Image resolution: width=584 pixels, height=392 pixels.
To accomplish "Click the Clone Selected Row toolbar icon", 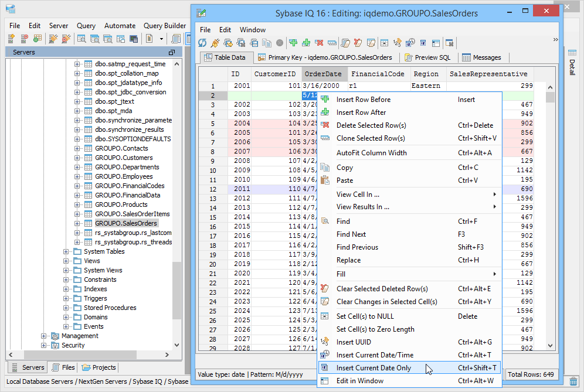I will point(332,43).
